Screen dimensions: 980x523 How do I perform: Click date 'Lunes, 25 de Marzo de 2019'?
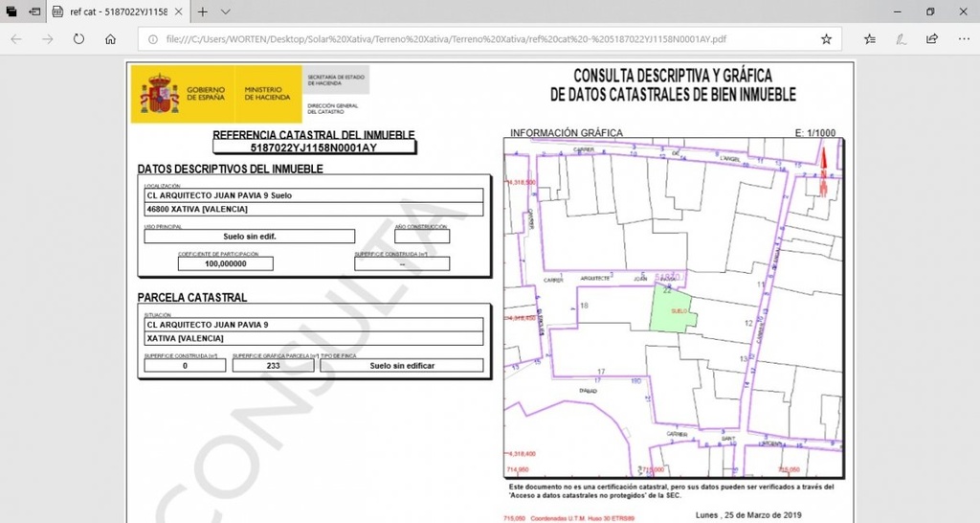coord(747,515)
